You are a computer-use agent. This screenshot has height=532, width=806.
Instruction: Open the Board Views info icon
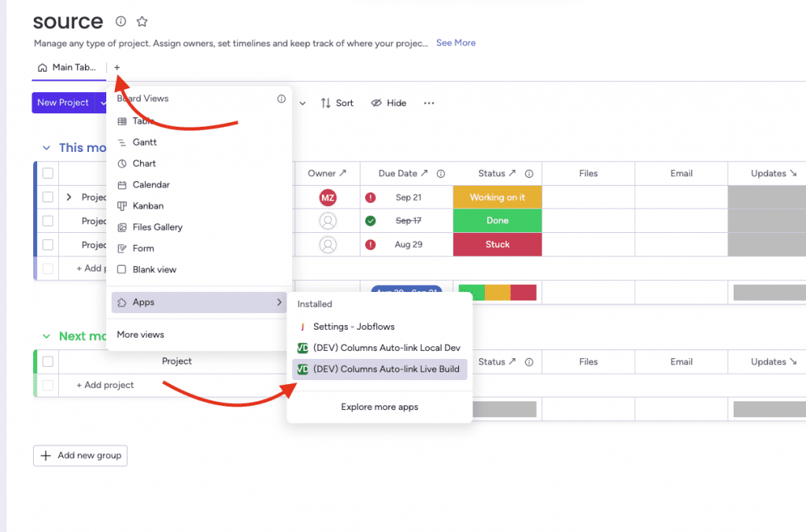[281, 98]
